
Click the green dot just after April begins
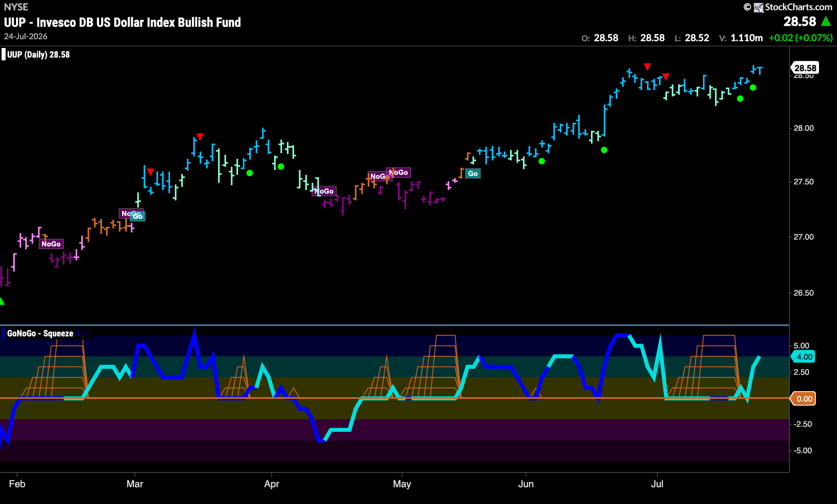(281, 166)
